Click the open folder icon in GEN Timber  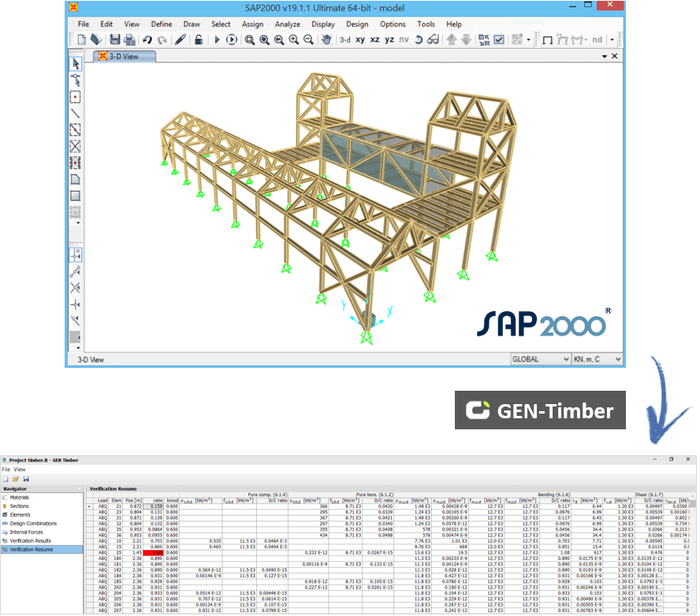point(16,479)
